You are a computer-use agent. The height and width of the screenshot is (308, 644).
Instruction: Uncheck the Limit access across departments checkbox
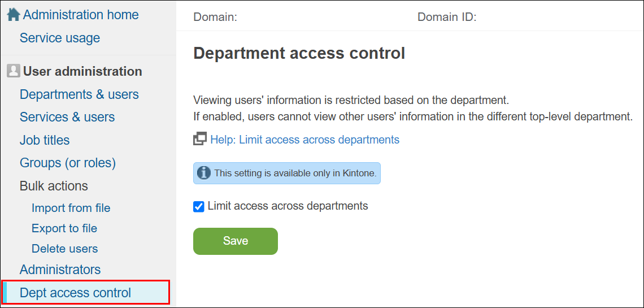coord(199,207)
